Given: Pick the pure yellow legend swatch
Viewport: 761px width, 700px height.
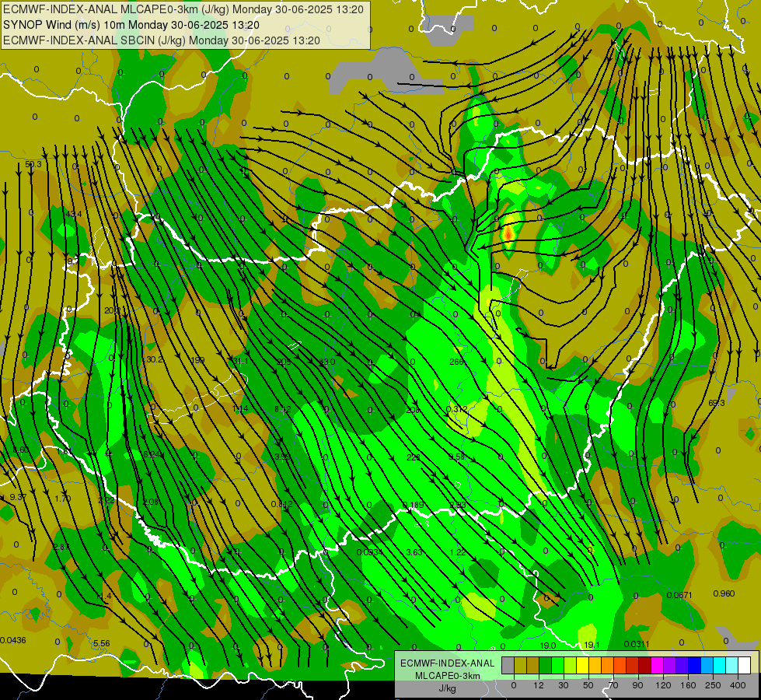Looking at the screenshot, I should click(583, 665).
